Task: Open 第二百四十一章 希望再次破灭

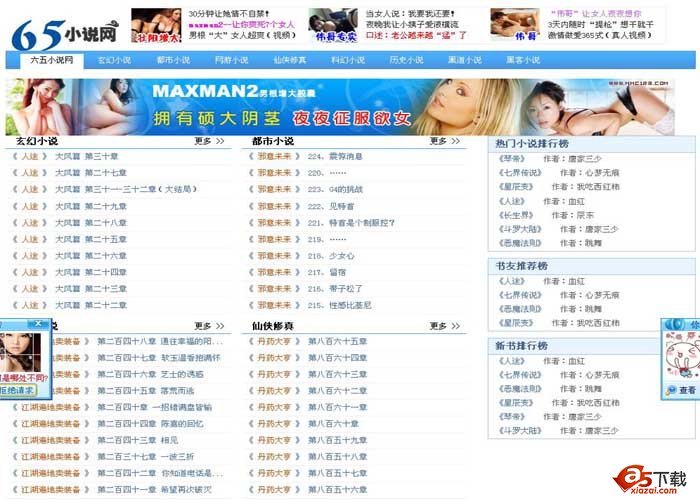Action: click(x=154, y=490)
